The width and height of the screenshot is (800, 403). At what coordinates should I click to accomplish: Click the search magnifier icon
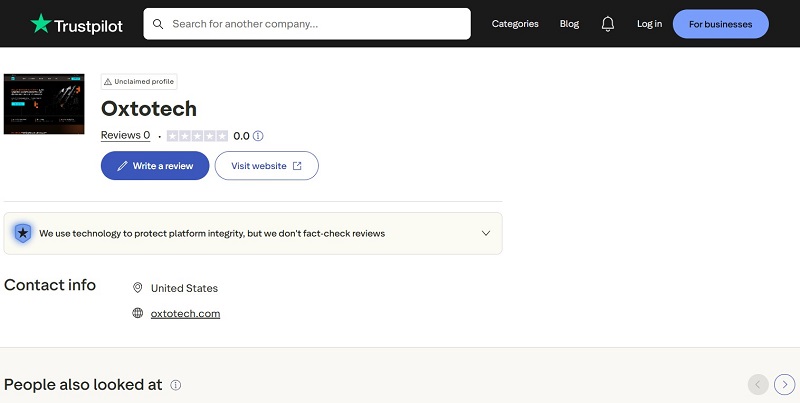[158, 24]
